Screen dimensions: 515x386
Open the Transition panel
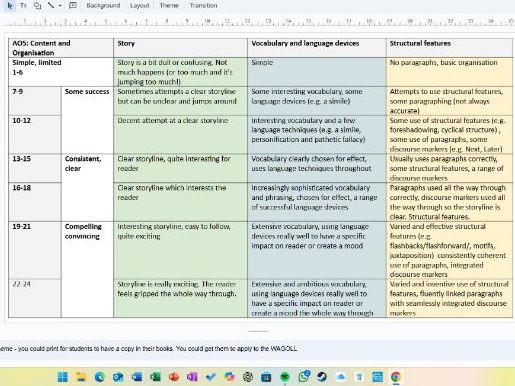click(203, 5)
